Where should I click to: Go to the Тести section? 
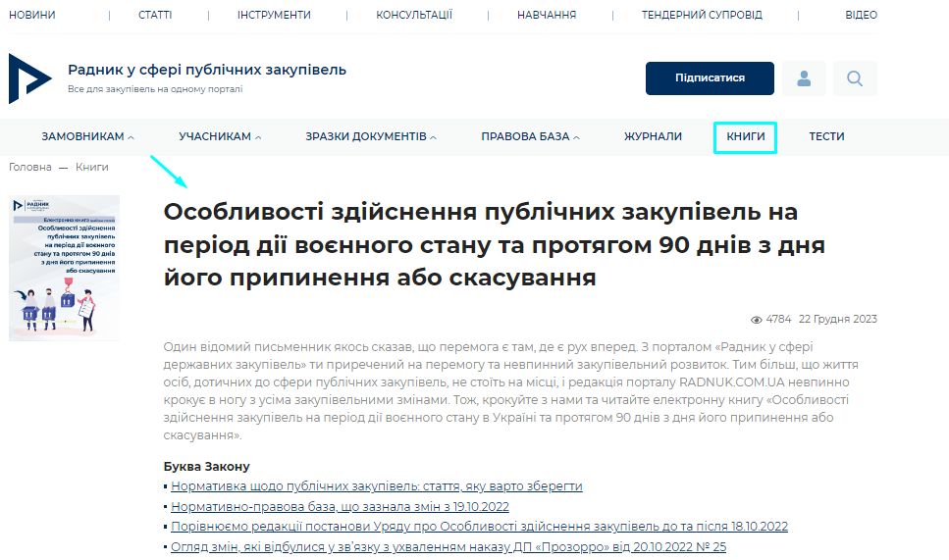[x=826, y=136]
